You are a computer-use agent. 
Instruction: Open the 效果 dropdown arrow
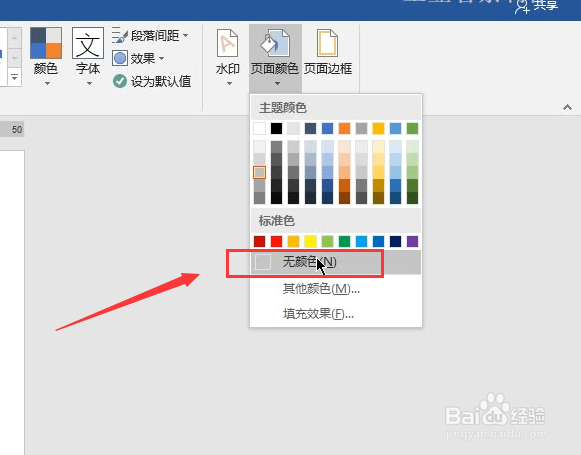click(161, 58)
